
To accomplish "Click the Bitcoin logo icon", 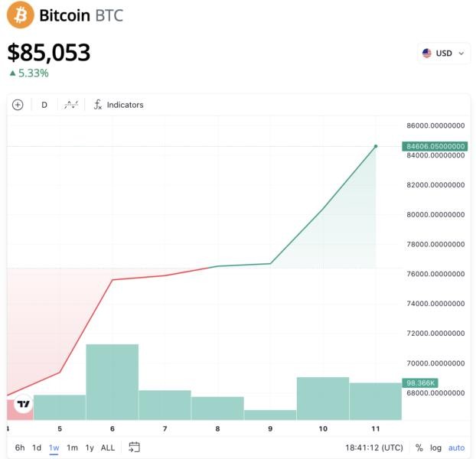I will (x=21, y=15).
